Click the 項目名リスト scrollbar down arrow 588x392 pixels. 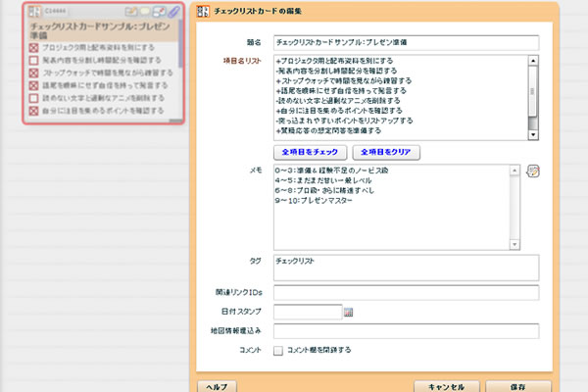533,136
